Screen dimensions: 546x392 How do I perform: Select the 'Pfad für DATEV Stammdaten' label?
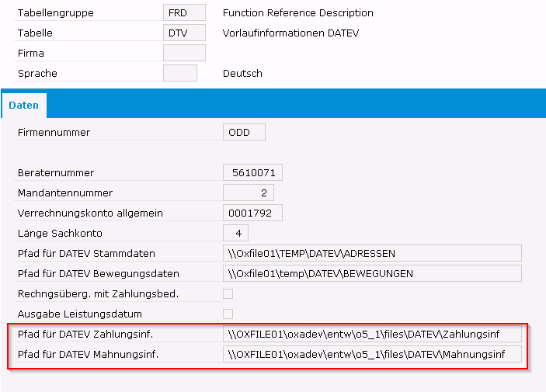(86, 254)
